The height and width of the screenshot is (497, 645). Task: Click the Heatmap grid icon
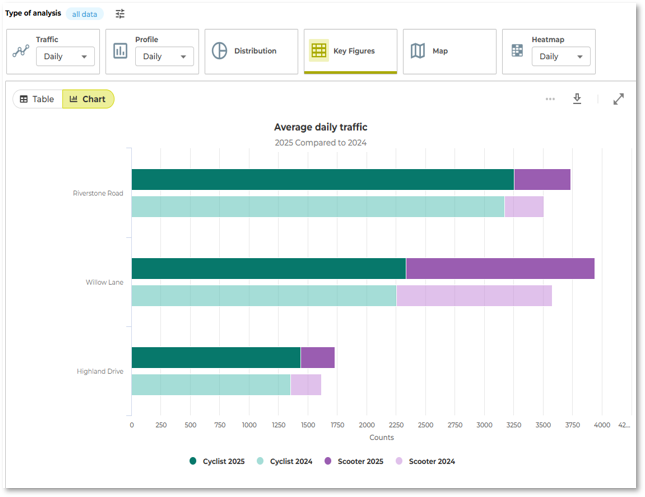tap(517, 51)
